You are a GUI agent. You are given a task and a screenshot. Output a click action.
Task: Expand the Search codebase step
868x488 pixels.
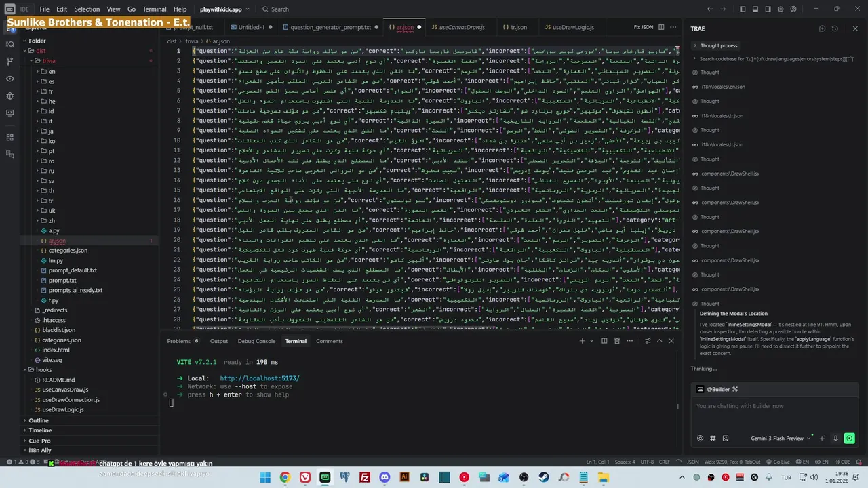point(773,59)
